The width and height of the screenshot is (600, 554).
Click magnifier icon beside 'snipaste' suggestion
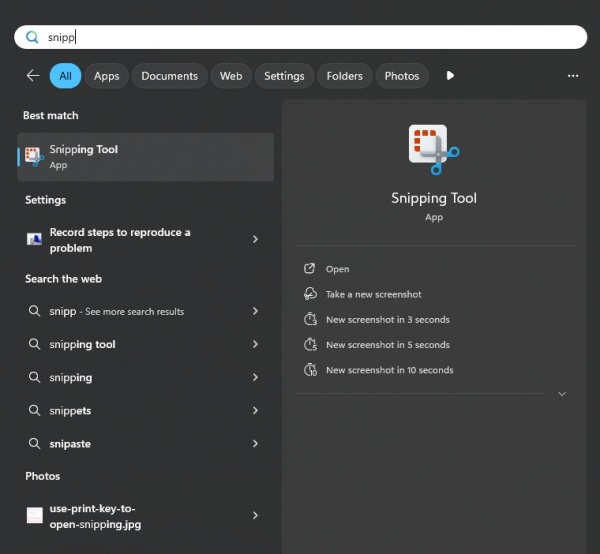point(34,443)
